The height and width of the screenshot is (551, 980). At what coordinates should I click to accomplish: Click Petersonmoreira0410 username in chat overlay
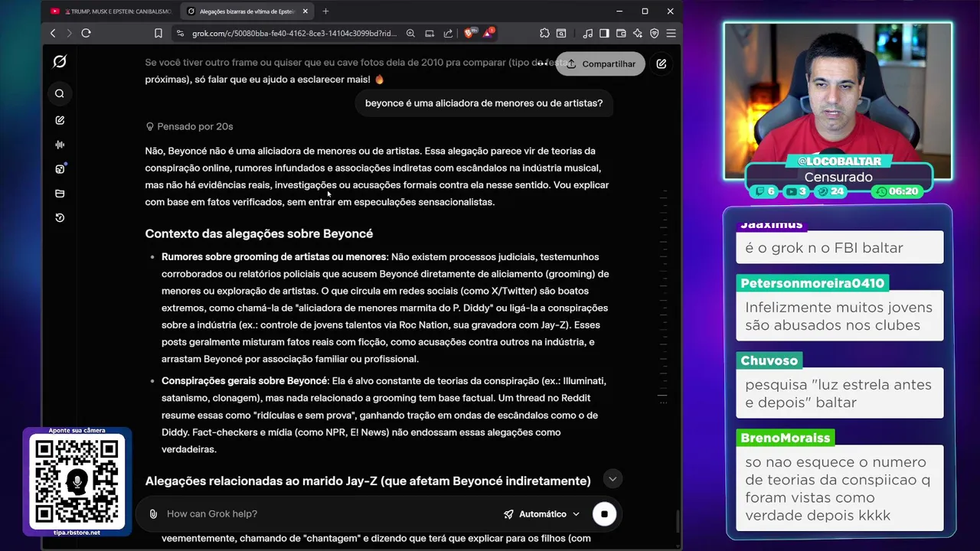(x=812, y=283)
